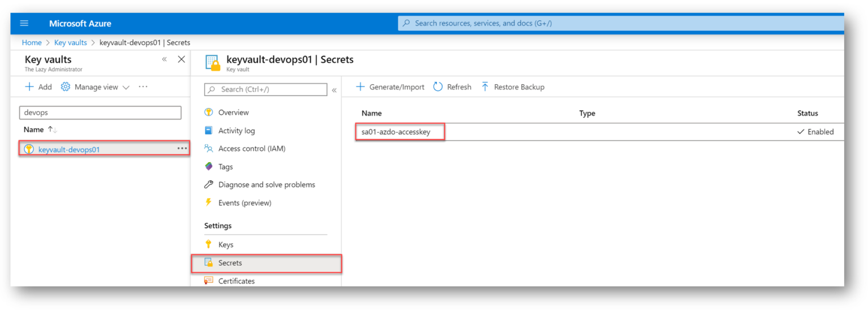Click the Restore Backup upload arrow icon
Viewport: 868px width, 313px height.
(x=485, y=87)
